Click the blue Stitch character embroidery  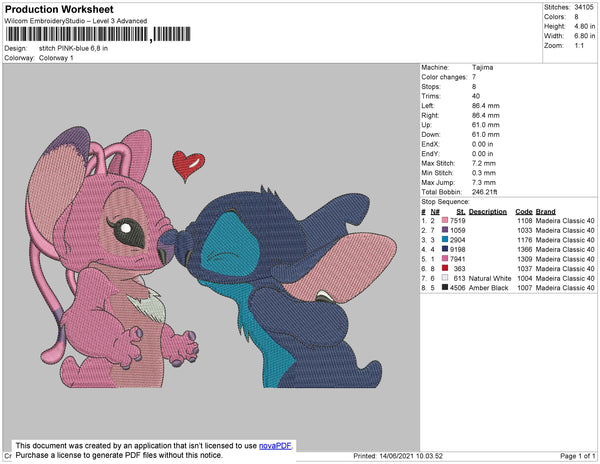click(x=285, y=287)
